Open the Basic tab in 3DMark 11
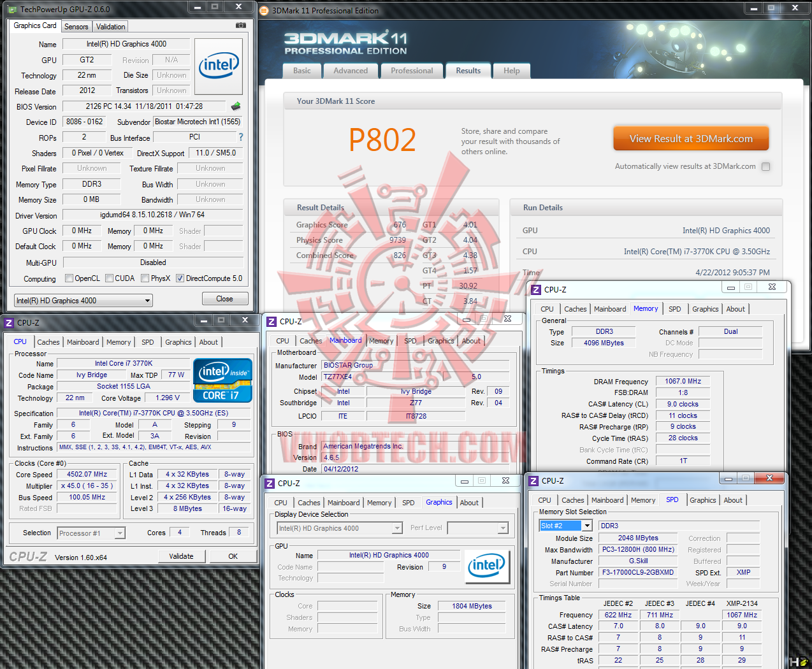812x669 pixels. point(302,71)
